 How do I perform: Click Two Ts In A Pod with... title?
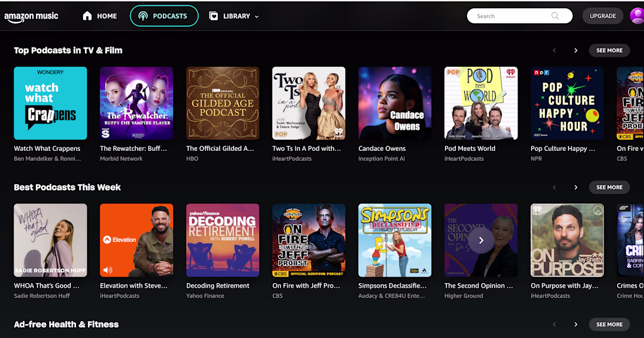[306, 149]
